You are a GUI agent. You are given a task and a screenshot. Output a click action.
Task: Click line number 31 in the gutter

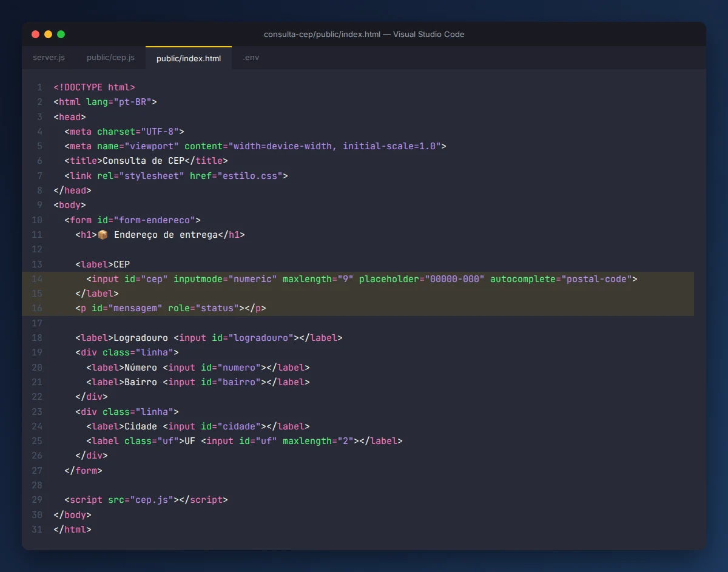(37, 530)
